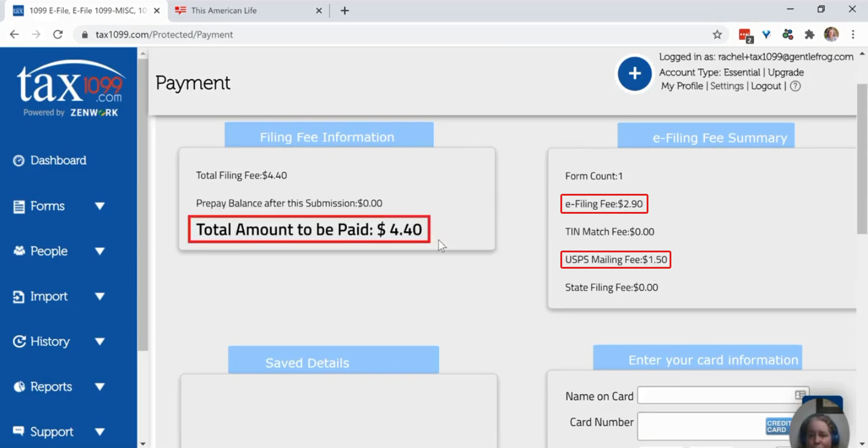The image size is (868, 448).
Task: Open the browser extensions puzzle icon
Action: 809,34
